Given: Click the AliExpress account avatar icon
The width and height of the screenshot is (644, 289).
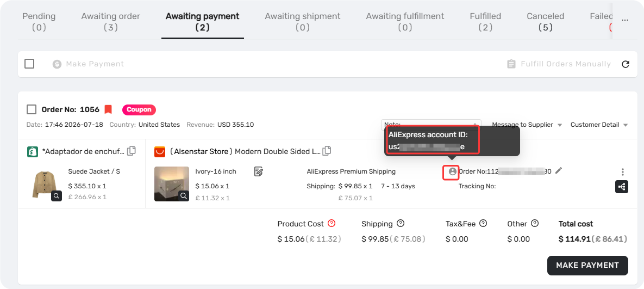Looking at the screenshot, I should [453, 171].
